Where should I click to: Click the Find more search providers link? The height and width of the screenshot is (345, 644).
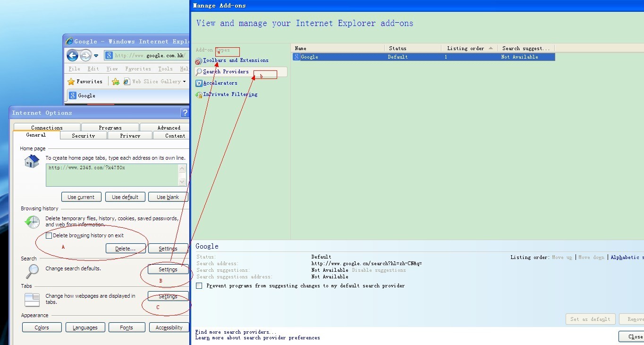[236, 332]
